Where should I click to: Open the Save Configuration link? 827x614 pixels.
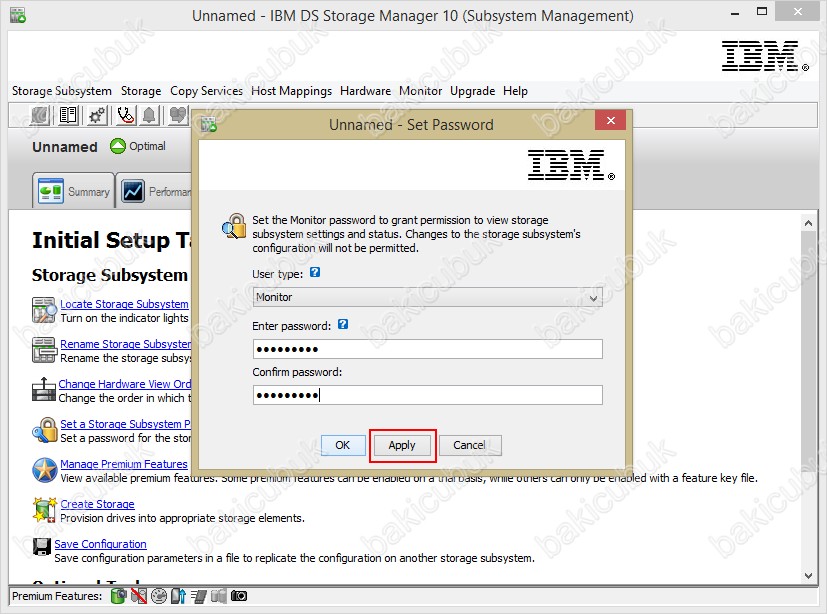pos(100,544)
